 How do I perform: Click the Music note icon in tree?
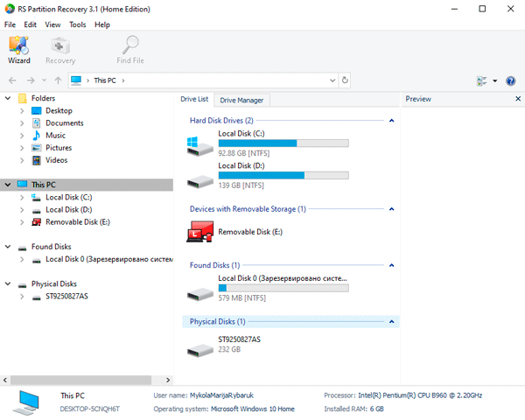(x=36, y=136)
